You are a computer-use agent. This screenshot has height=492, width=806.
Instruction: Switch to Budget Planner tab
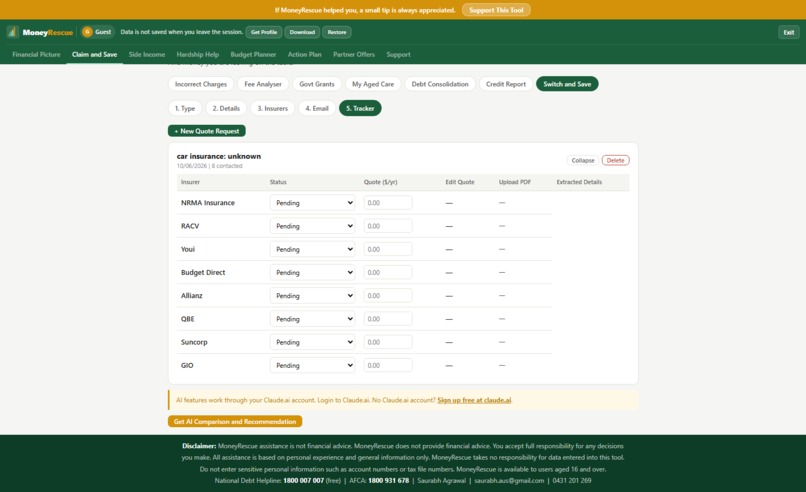click(253, 54)
